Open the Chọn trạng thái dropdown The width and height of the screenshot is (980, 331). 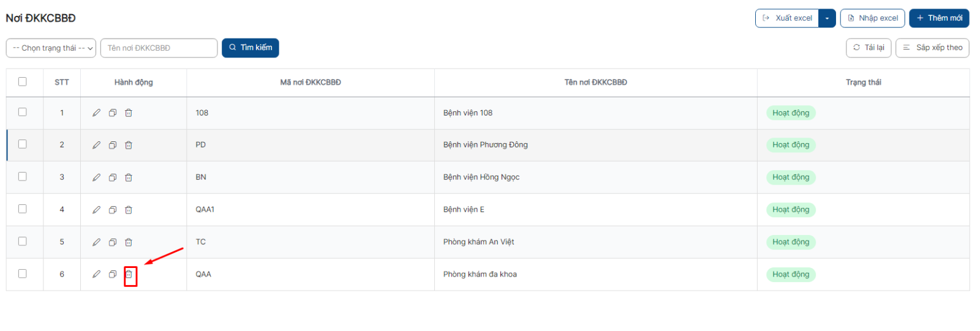tap(51, 48)
